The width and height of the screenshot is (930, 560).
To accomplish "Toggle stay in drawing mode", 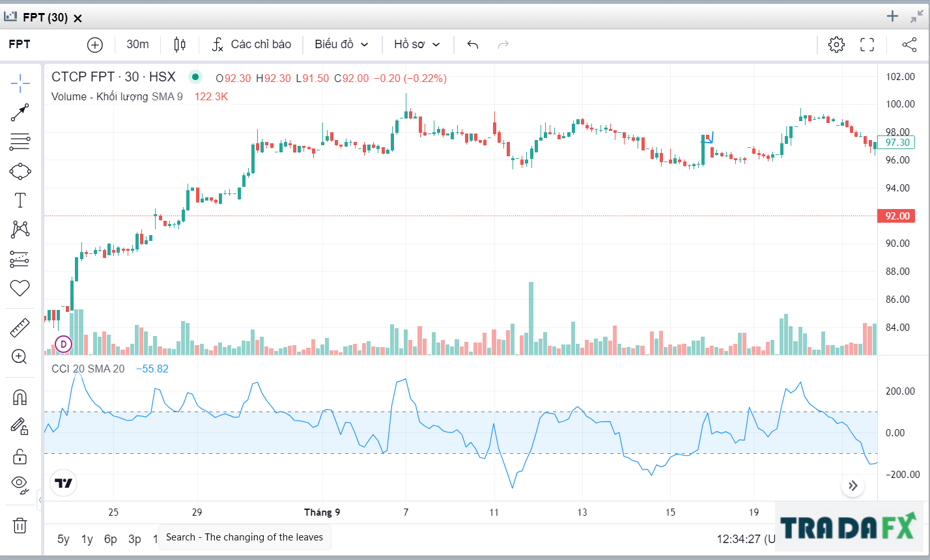I will coord(20,427).
